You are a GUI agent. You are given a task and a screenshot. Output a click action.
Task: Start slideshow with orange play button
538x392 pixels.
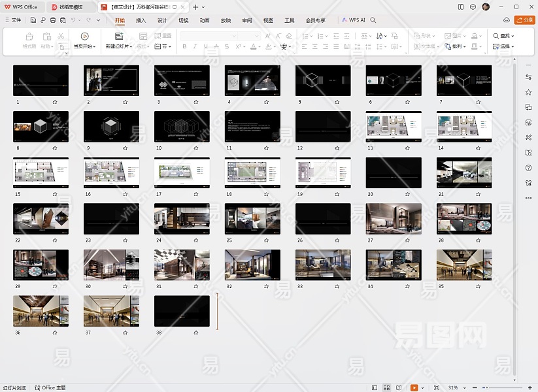[x=414, y=387]
